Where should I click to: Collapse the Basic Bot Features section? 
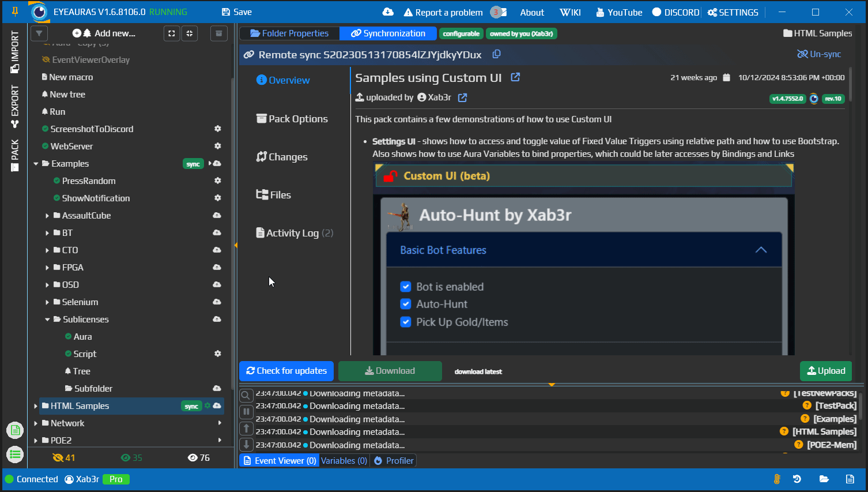(x=761, y=250)
